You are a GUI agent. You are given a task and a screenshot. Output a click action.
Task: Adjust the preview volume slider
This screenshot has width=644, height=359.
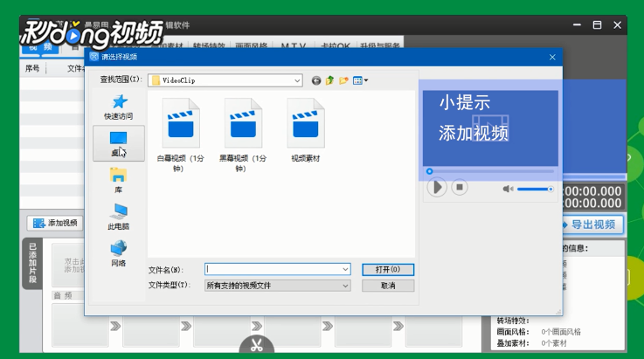(535, 189)
